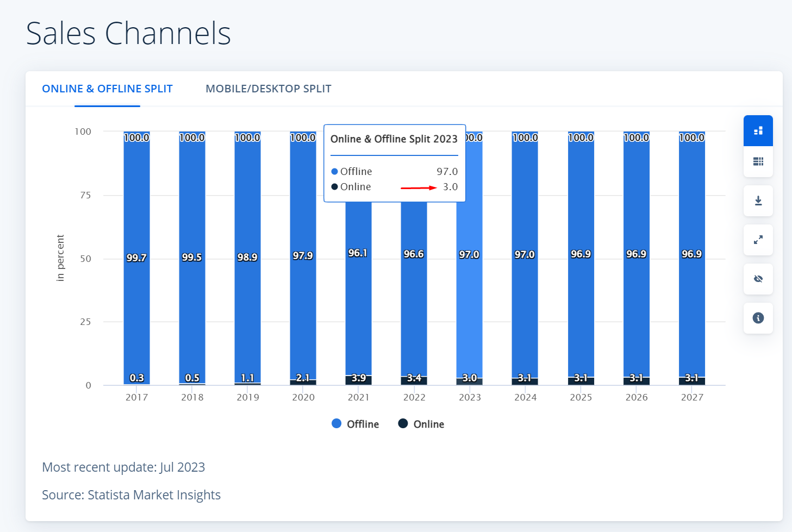Click the 2027 axis label
Image resolution: width=792 pixels, height=532 pixels.
click(x=692, y=397)
